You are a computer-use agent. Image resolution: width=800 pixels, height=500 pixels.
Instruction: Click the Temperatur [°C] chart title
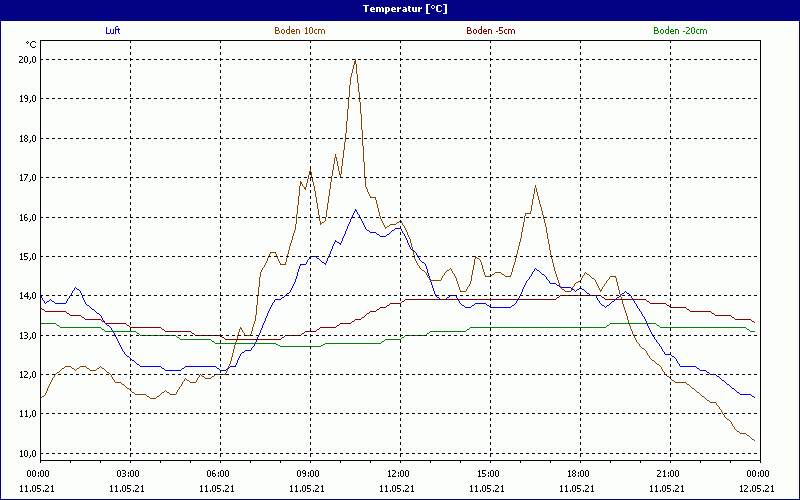tap(400, 8)
